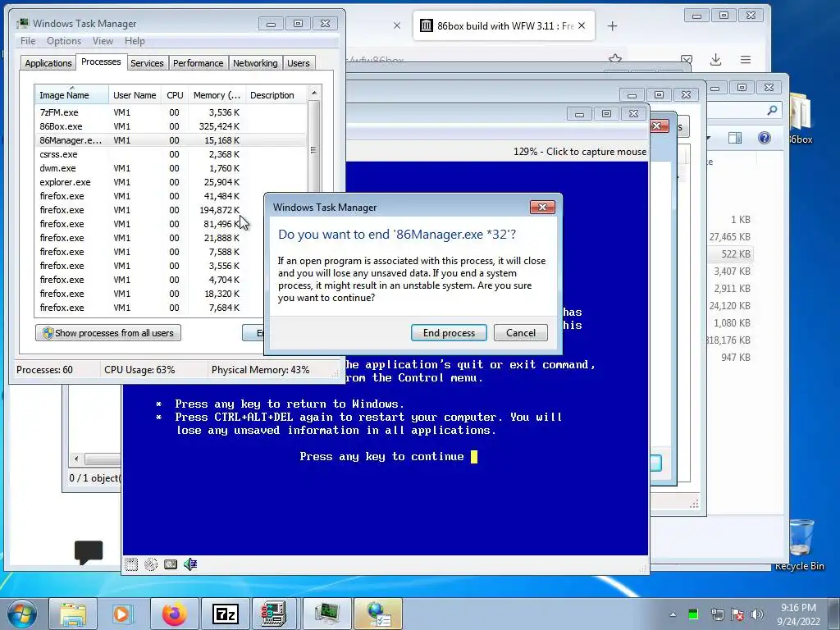This screenshot has height=630, width=840.
Task: Select the 86Manager.exe process row
Action: [171, 140]
